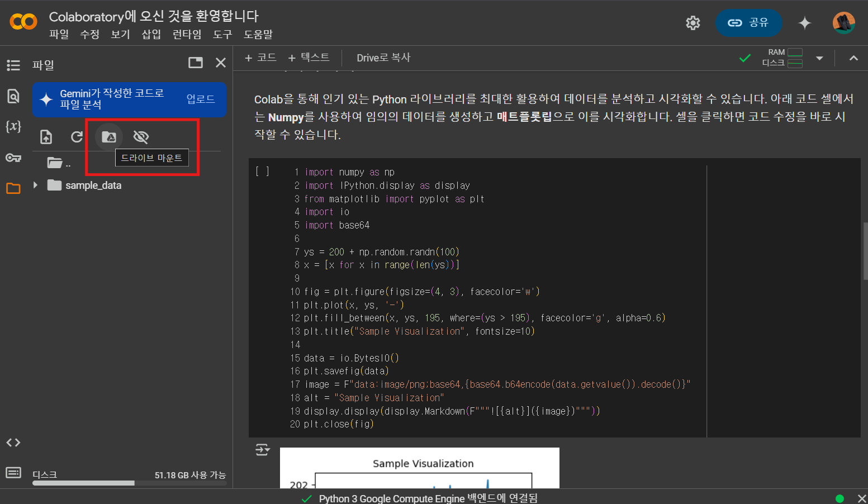868x504 pixels.
Task: Click the disk usage bar in file panel
Action: pos(129,483)
